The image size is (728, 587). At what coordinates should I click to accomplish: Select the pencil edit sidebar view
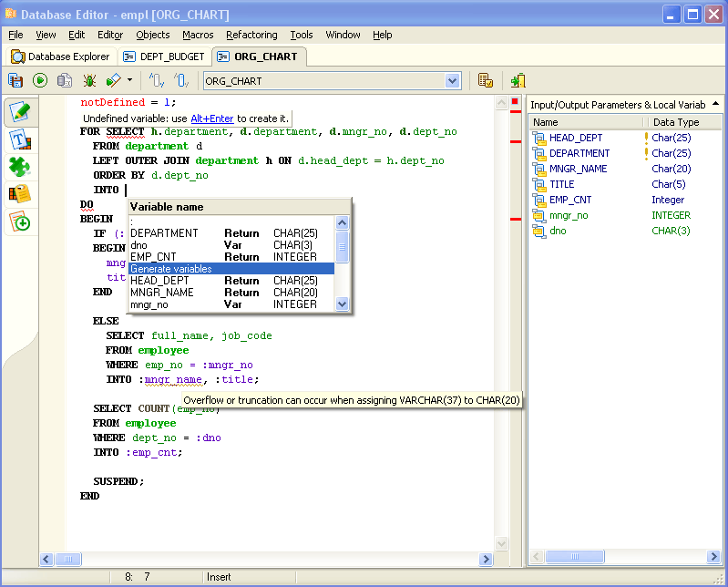(19, 112)
